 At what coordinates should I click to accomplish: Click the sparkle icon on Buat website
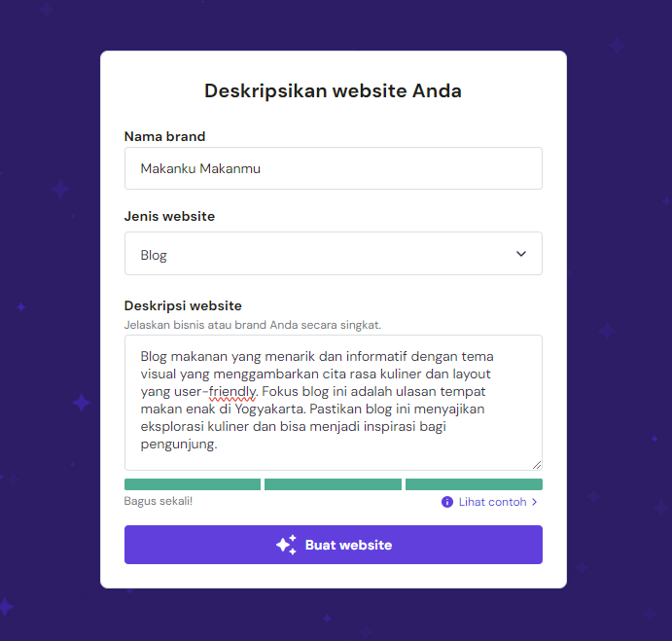285,545
